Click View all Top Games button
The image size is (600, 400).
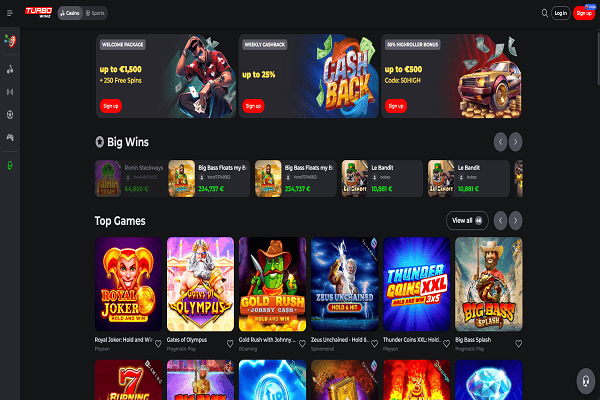click(467, 220)
